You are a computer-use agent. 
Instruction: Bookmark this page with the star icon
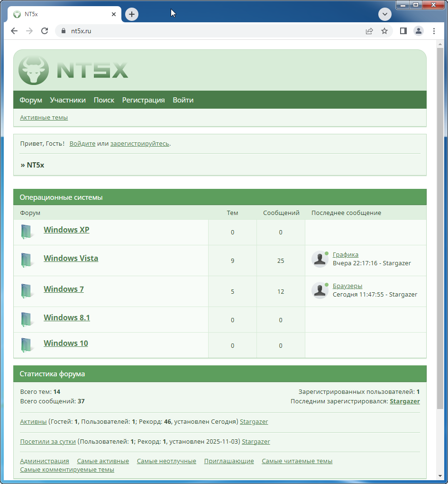click(384, 31)
